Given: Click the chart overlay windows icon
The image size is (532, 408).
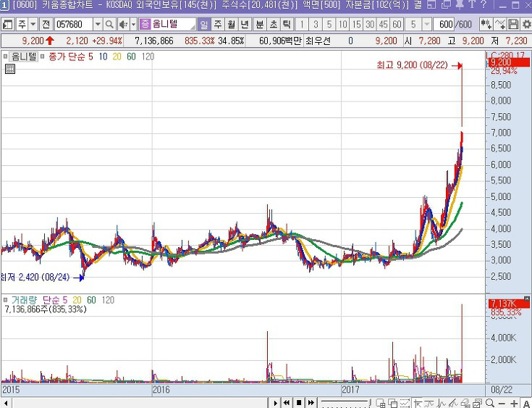Looking at the screenshot, I should (x=392, y=403).
